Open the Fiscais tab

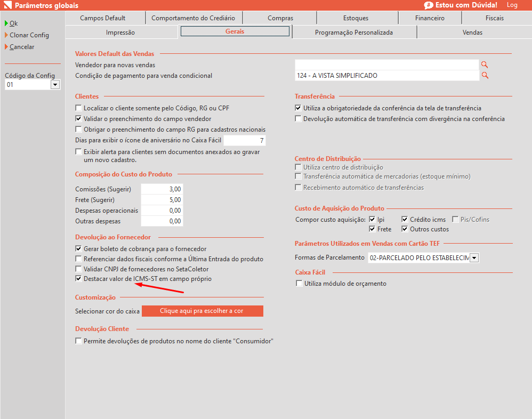(495, 18)
